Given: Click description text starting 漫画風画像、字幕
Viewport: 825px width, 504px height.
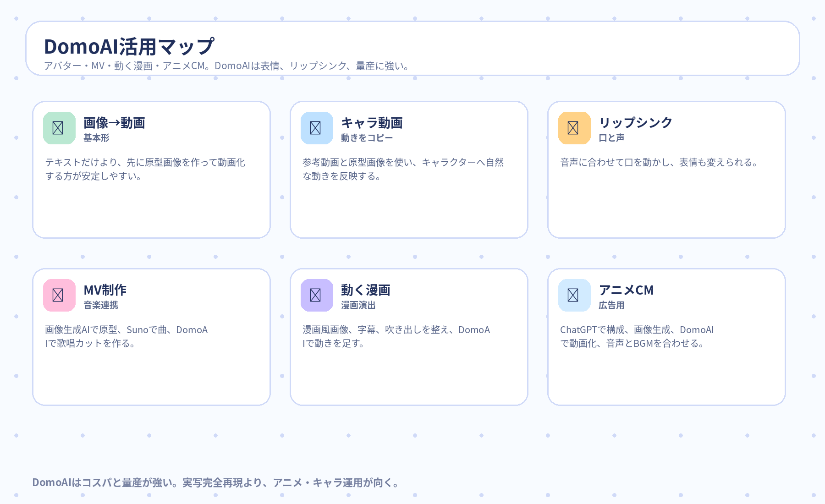Looking at the screenshot, I should [x=396, y=336].
